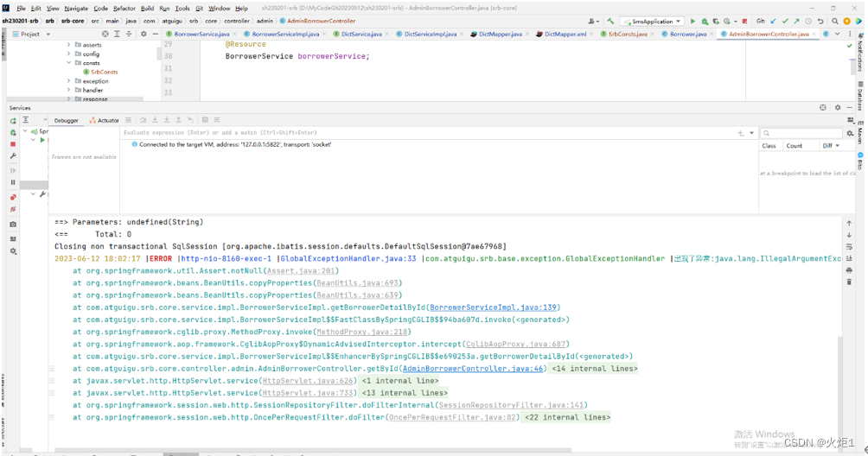Print the console output

(849, 270)
